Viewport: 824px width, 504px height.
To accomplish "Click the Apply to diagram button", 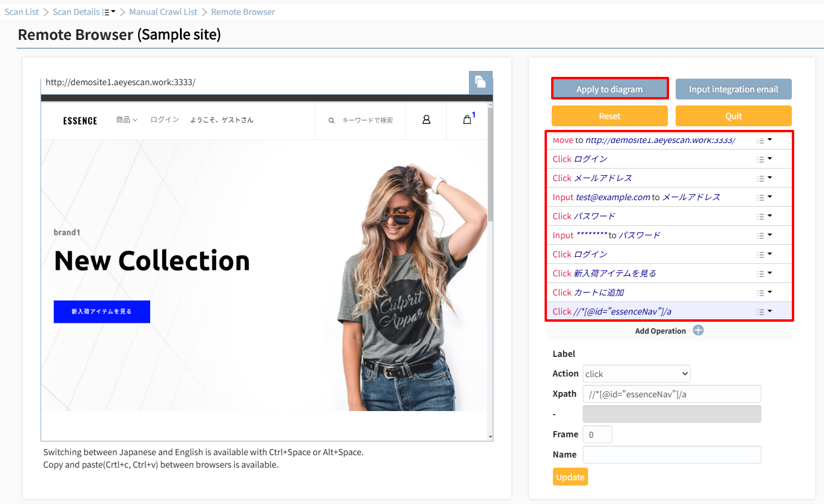I will tap(610, 89).
